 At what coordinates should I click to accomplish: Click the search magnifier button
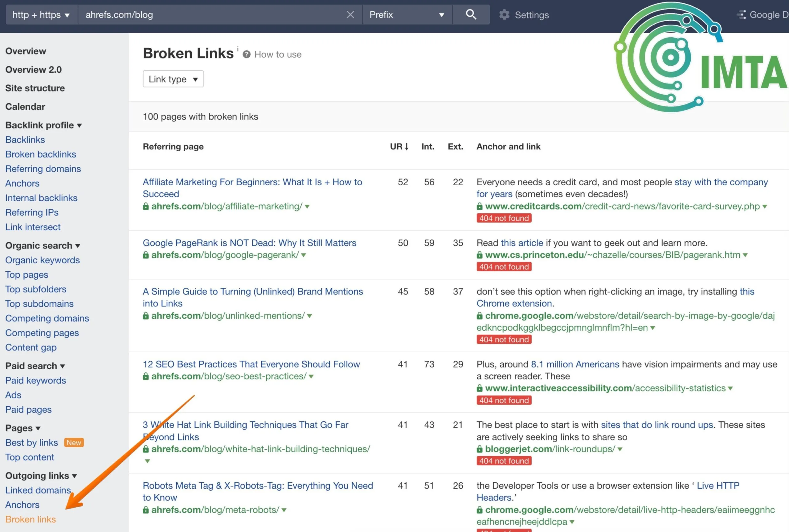click(x=471, y=14)
